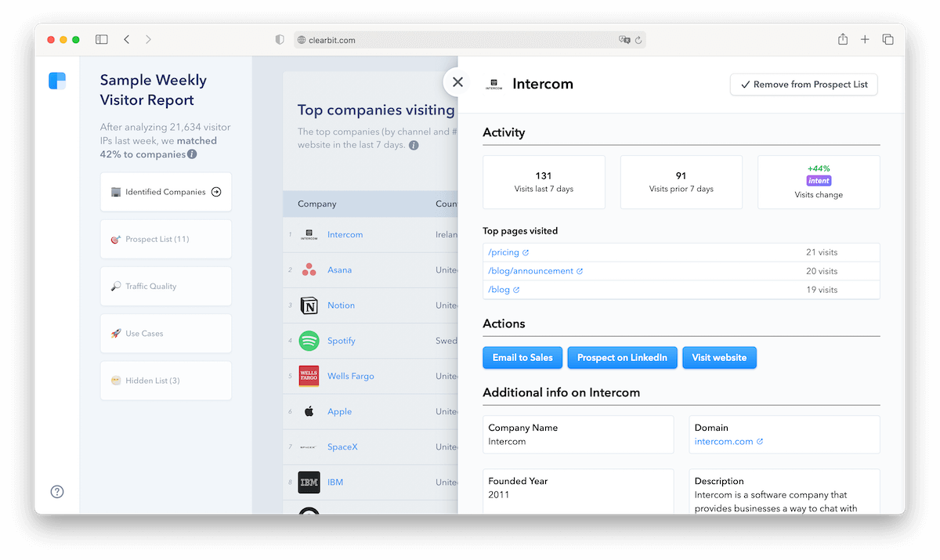Open the /blog page link
This screenshot has width=940, height=560.
499,290
